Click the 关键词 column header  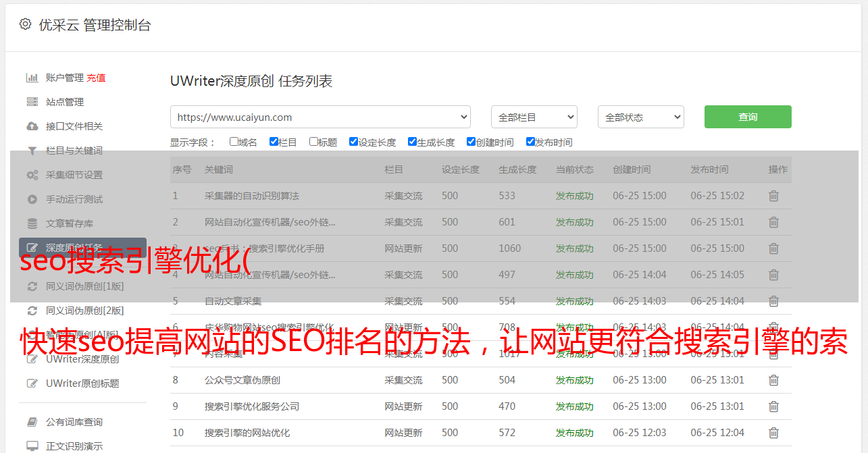click(219, 169)
